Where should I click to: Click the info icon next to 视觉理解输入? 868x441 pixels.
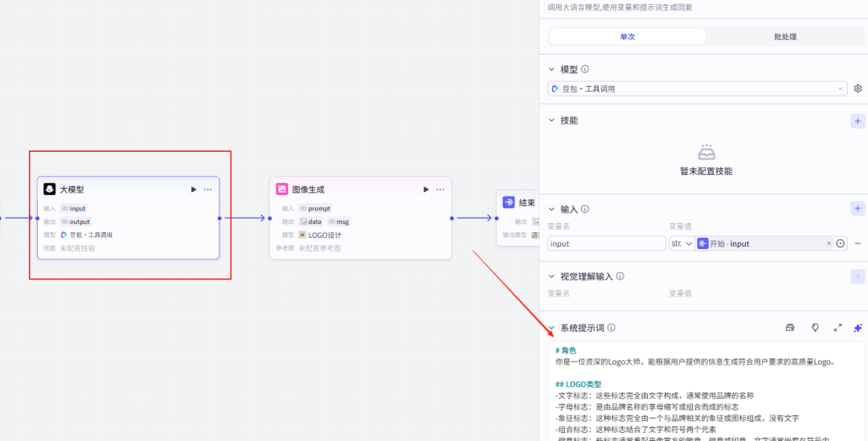620,276
